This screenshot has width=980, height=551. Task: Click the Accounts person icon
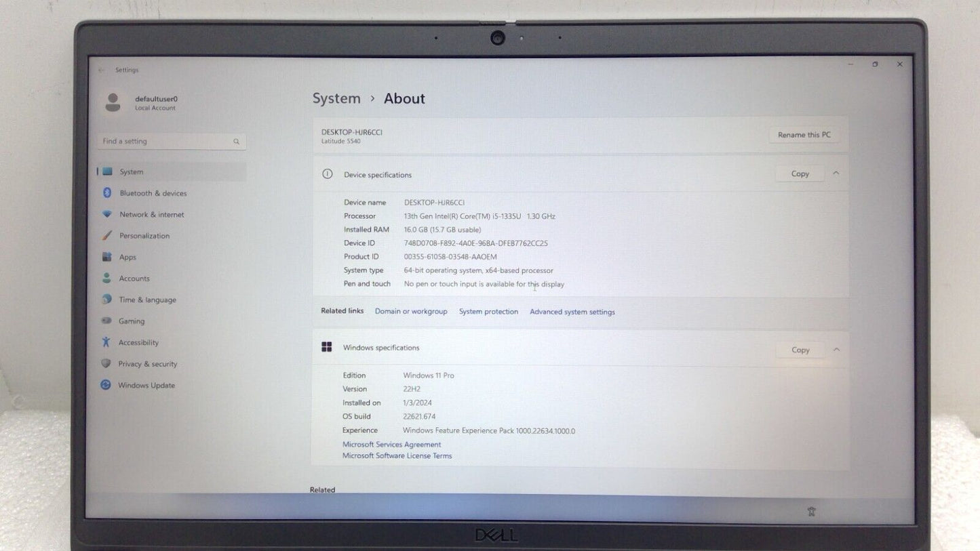click(106, 278)
